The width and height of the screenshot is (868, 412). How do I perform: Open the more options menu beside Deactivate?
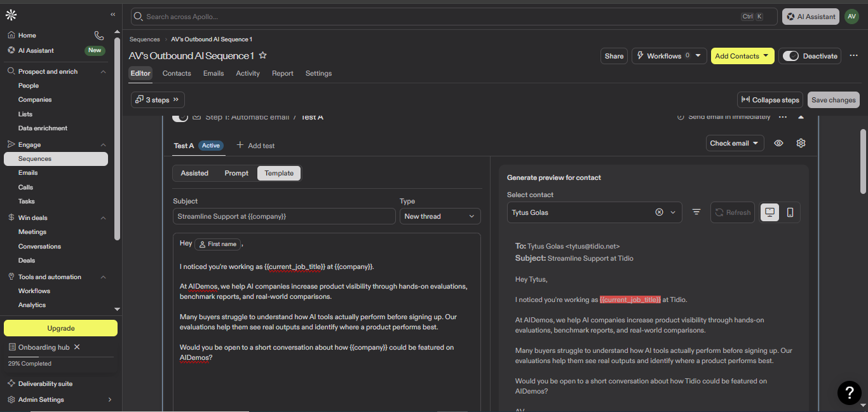click(x=853, y=56)
